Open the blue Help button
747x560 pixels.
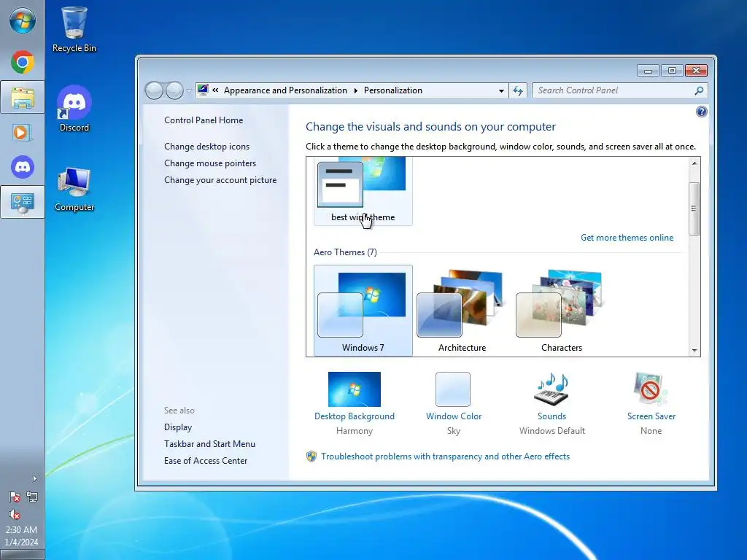[701, 112]
